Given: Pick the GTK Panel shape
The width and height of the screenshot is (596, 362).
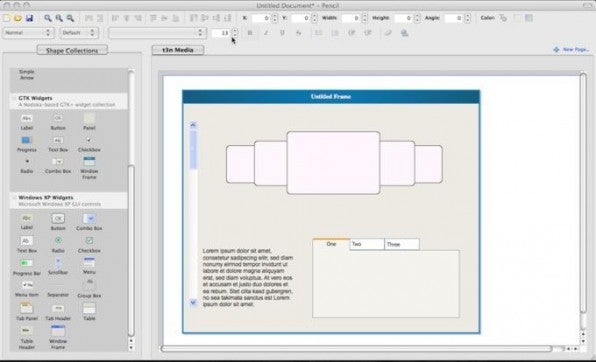Looking at the screenshot, I should click(x=89, y=122).
